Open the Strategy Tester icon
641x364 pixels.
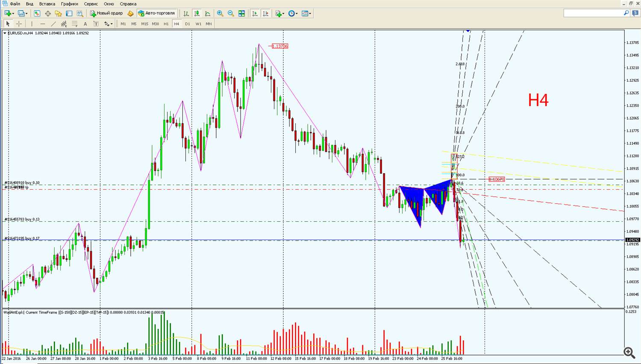[80, 13]
